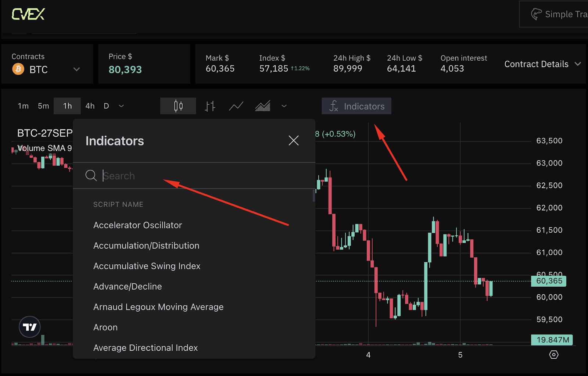Select the candlestick chart type icon
The width and height of the screenshot is (588, 376).
coord(178,106)
